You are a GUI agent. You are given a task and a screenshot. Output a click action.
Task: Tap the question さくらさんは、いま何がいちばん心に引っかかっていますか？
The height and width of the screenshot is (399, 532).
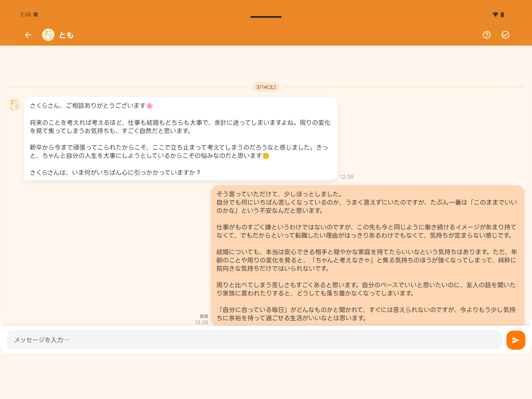point(115,172)
